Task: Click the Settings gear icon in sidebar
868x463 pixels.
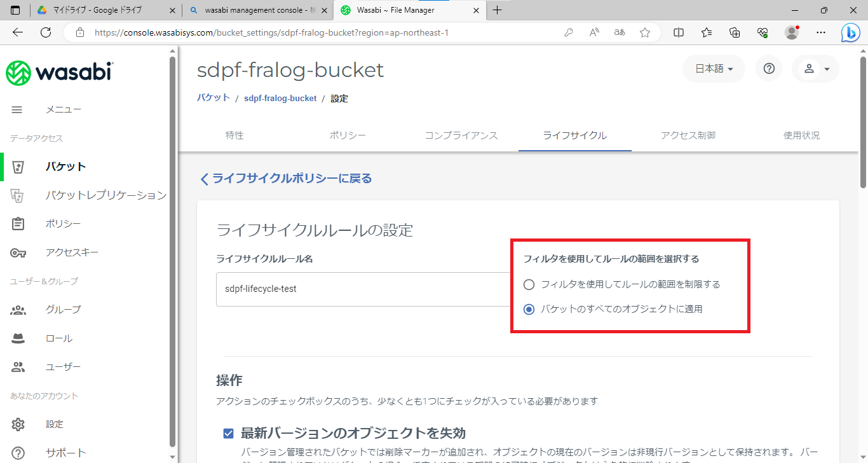Action: (18, 424)
